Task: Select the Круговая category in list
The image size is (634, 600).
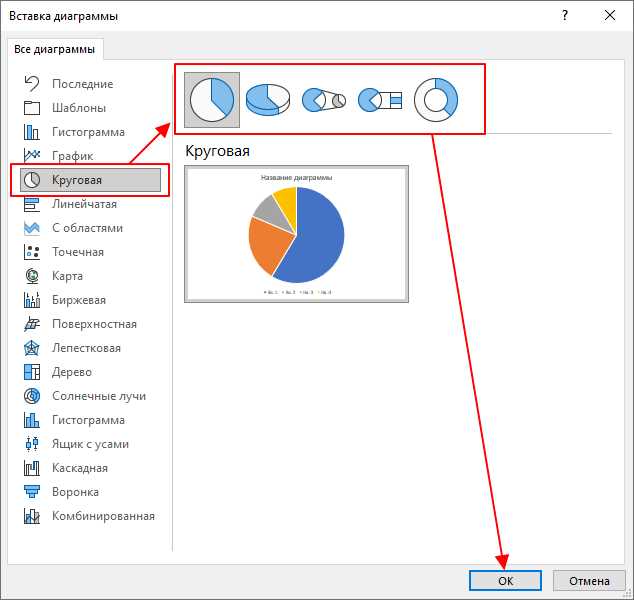Action: pyautogui.click(x=90, y=180)
